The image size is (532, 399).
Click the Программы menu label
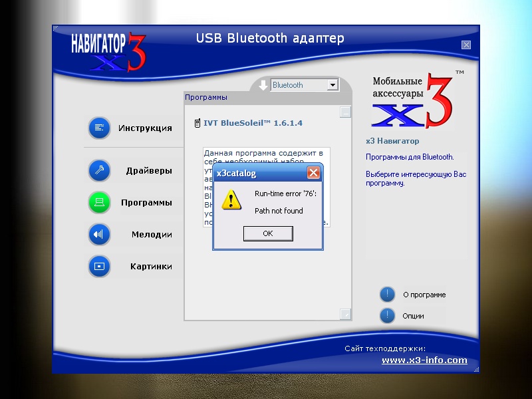point(146,203)
